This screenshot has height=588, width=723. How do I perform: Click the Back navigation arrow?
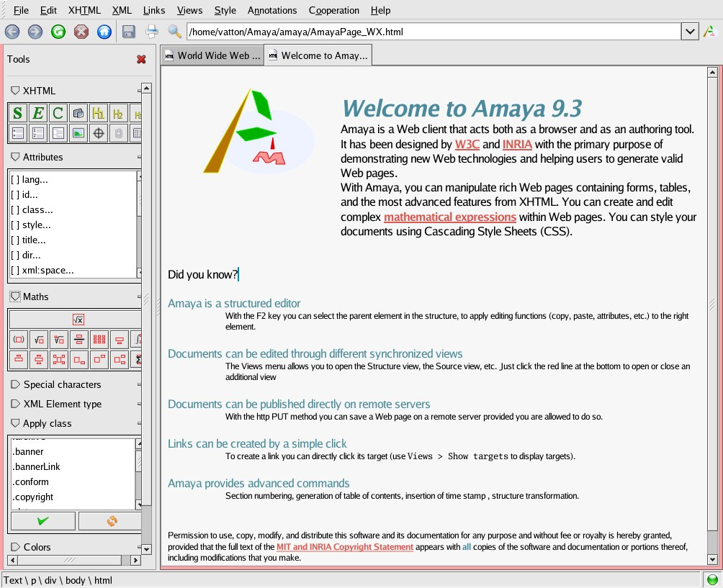coord(12,32)
